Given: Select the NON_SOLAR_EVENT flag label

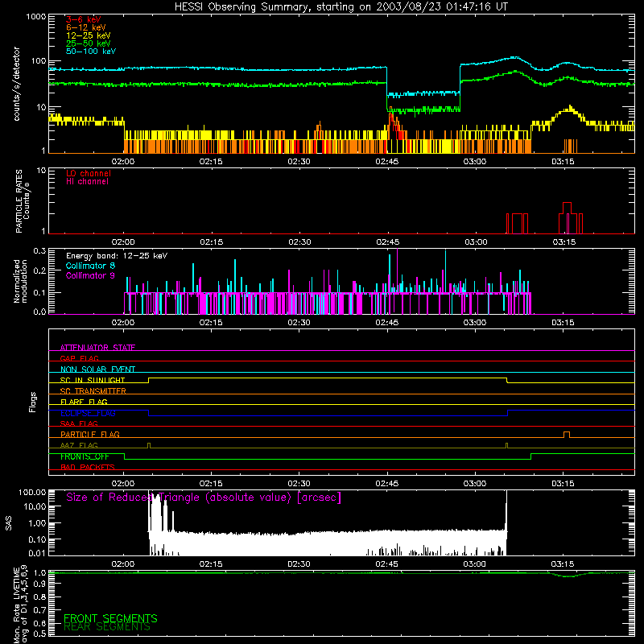Looking at the screenshot, I should pyautogui.click(x=97, y=369).
